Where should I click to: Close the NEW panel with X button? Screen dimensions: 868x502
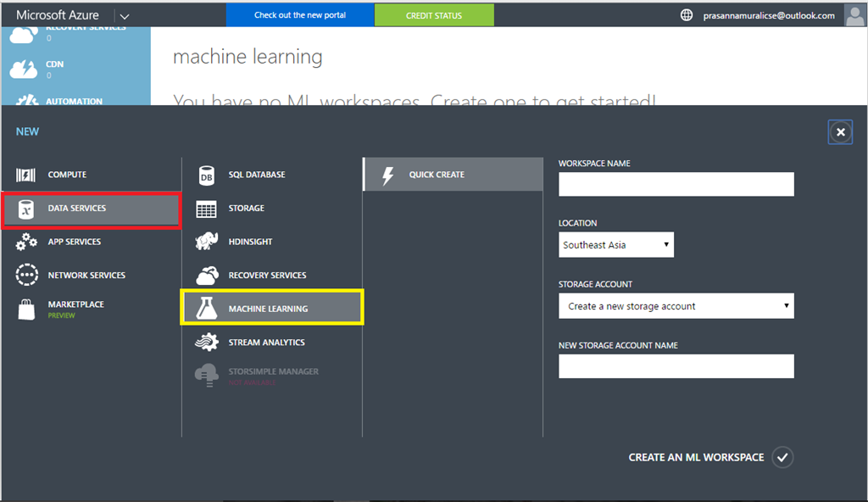pos(840,132)
